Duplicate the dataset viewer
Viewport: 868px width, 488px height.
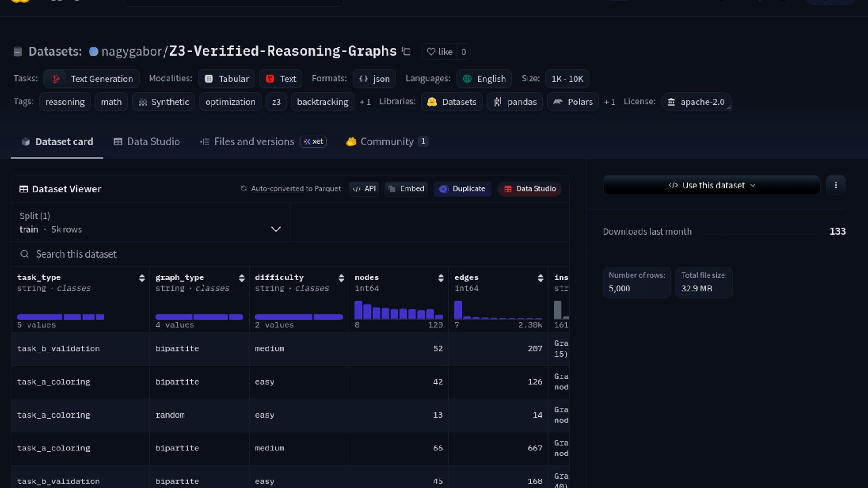[462, 188]
